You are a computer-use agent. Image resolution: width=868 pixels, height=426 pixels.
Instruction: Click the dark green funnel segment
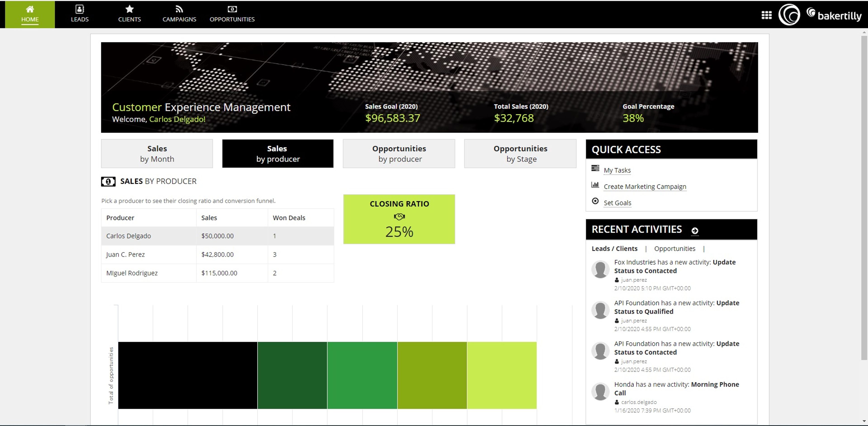(292, 375)
